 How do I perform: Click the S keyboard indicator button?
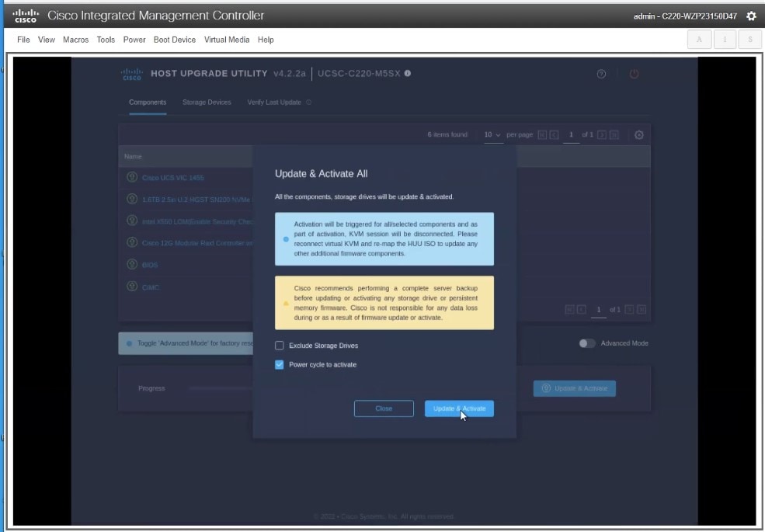click(x=750, y=40)
